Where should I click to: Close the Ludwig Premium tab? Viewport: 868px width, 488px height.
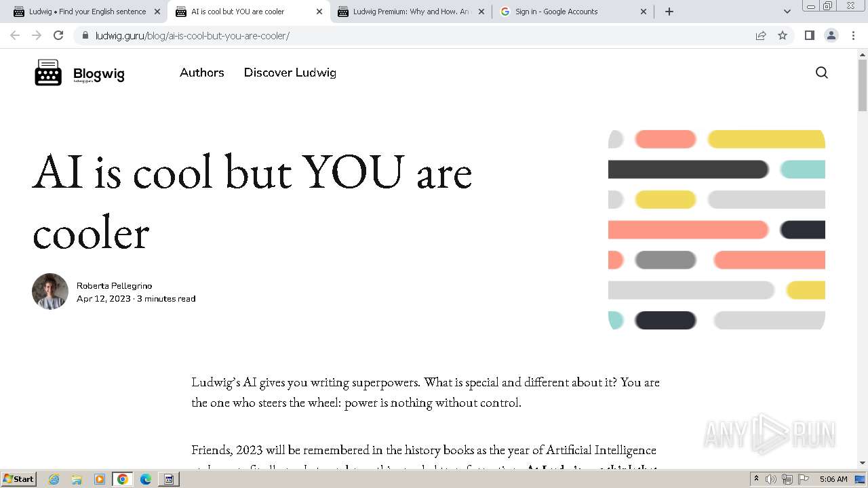pyautogui.click(x=481, y=12)
